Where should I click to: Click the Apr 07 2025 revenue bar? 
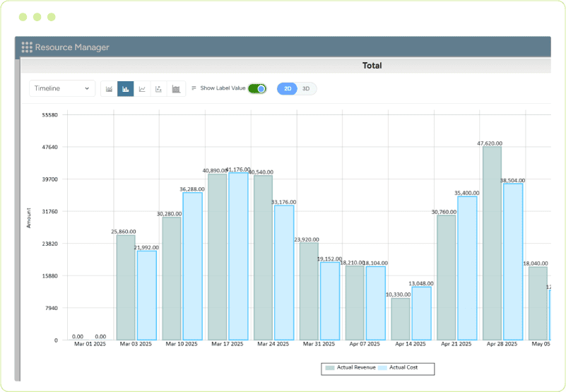pos(355,303)
